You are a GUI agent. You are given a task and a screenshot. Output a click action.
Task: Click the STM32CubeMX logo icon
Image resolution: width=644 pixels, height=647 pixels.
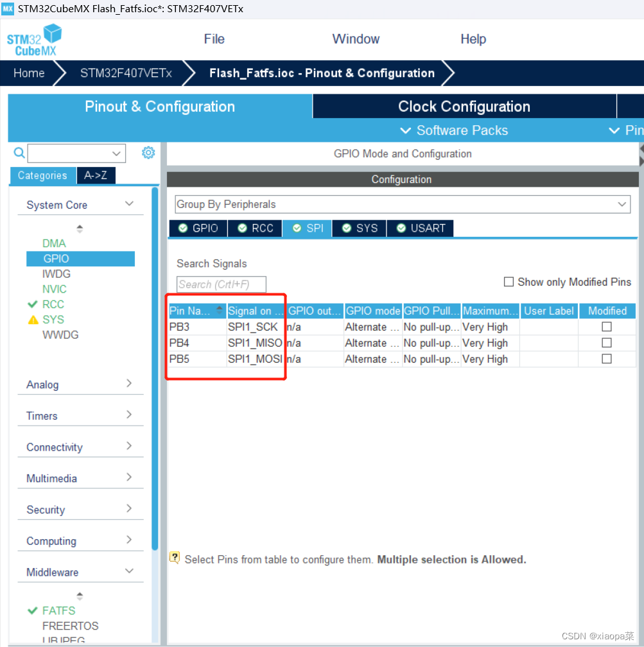tap(34, 40)
